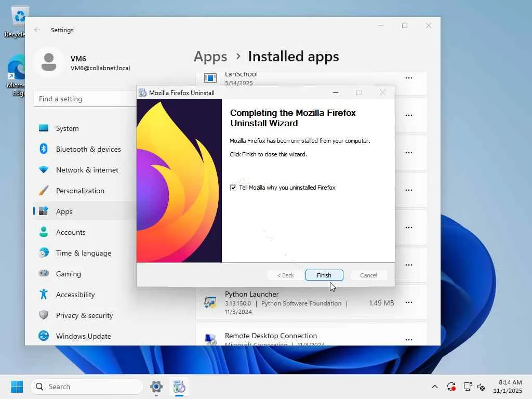Click the Python Launcher app icon
The height and width of the screenshot is (399, 532).
(210, 302)
